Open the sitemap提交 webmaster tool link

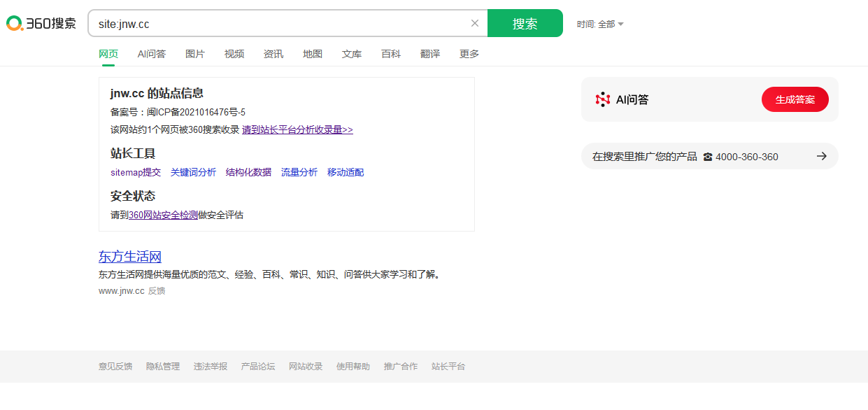(136, 172)
